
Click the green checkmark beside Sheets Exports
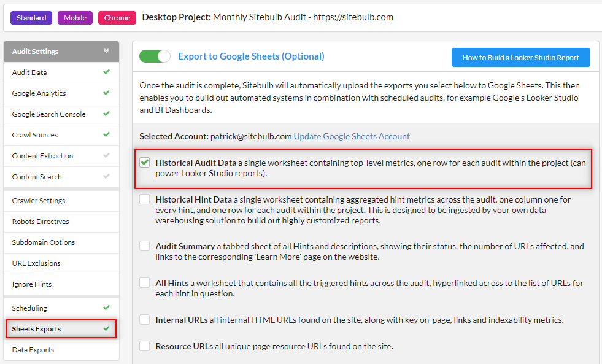point(106,328)
